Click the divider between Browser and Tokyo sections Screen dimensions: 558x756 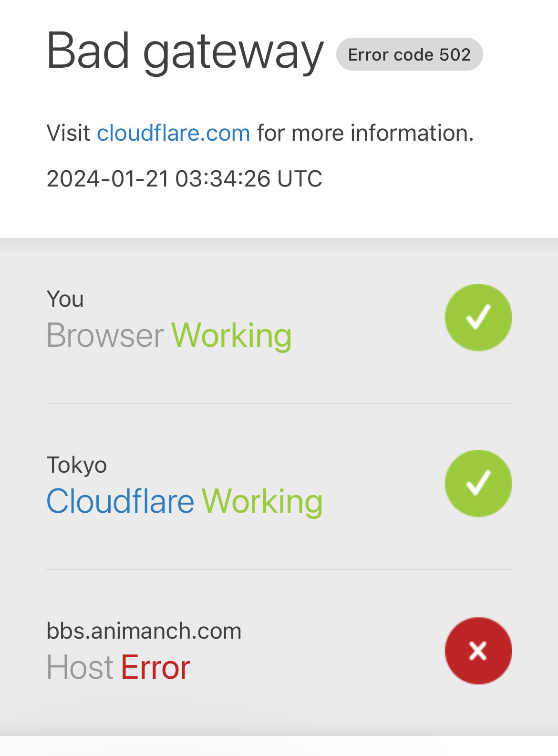(x=279, y=403)
